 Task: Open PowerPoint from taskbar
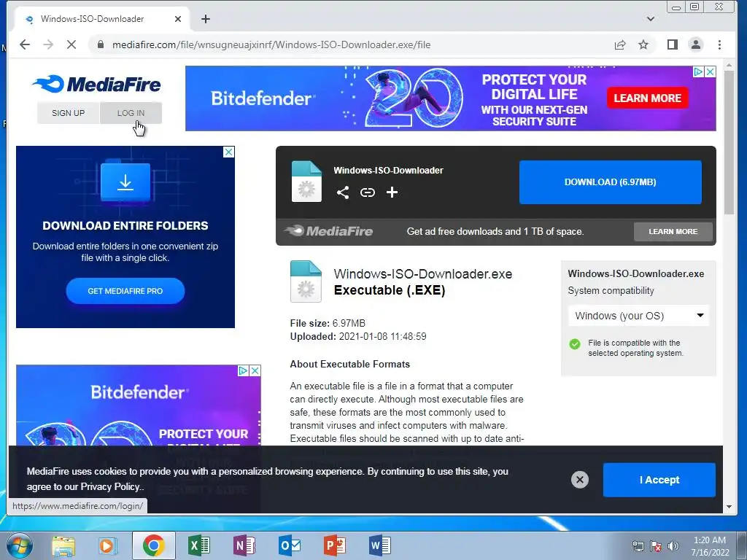click(334, 545)
